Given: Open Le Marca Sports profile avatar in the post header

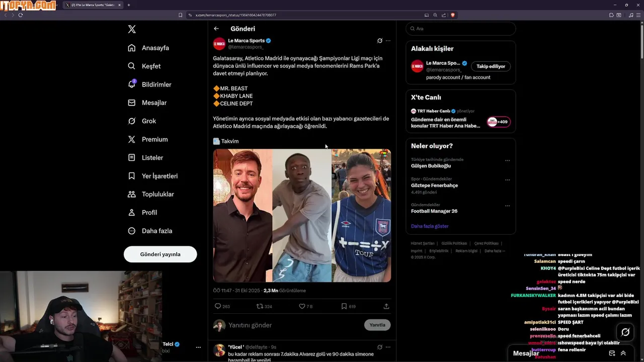Looking at the screenshot, I should tap(219, 44).
